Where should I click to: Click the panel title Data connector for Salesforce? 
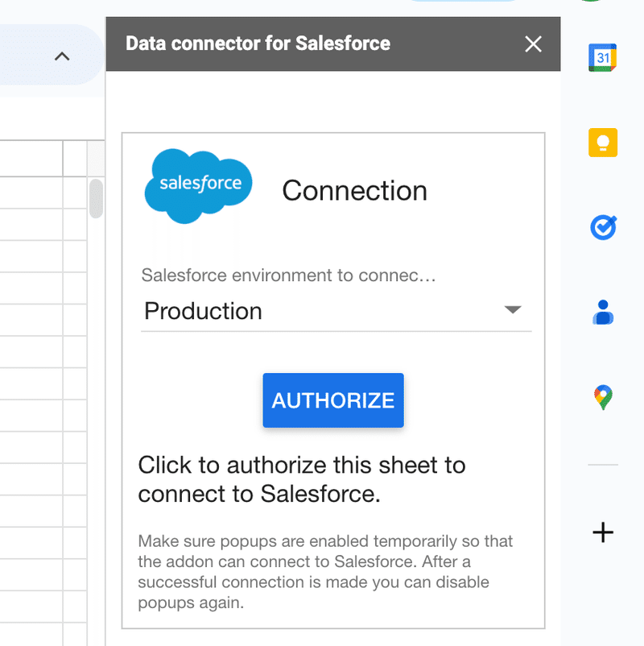point(258,43)
